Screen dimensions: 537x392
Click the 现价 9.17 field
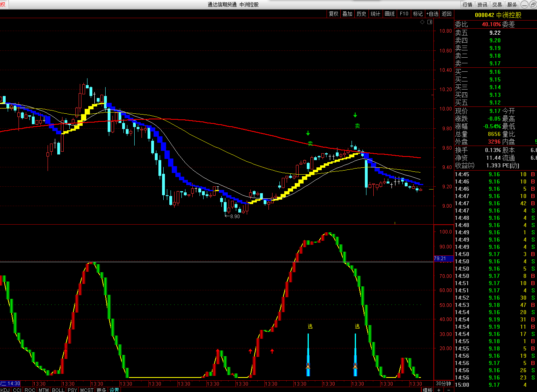[495, 111]
